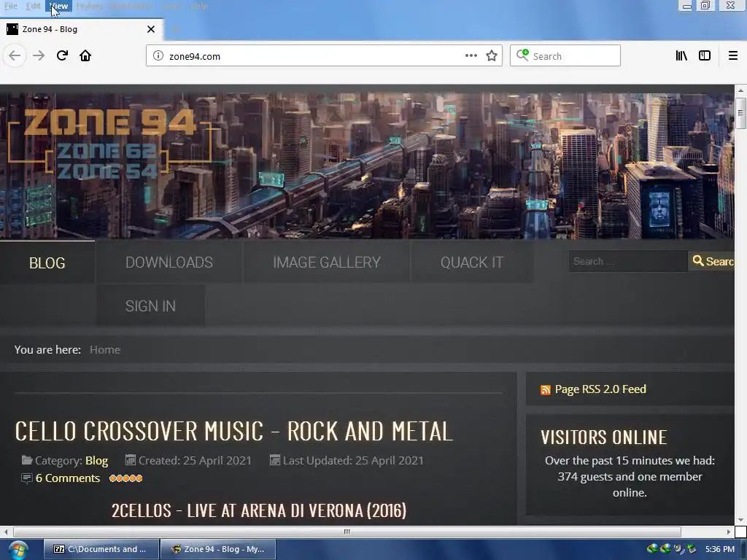This screenshot has width=747, height=560.
Task: Open the browser home page icon
Action: [x=85, y=55]
